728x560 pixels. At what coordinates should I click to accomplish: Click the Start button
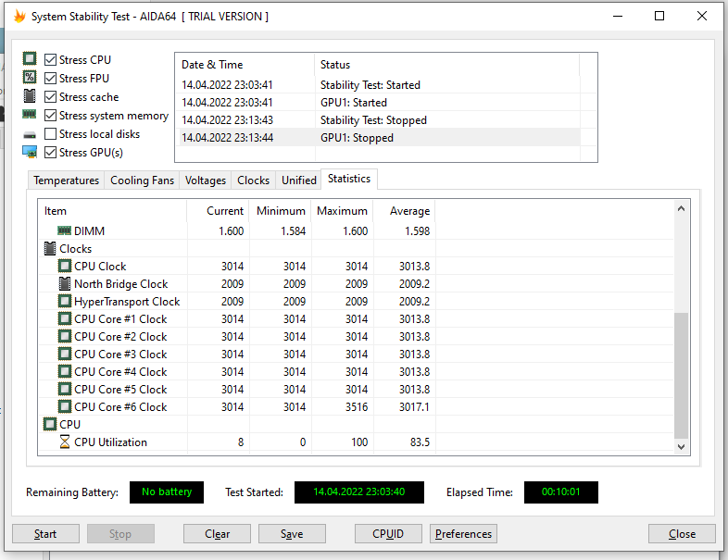tap(45, 534)
